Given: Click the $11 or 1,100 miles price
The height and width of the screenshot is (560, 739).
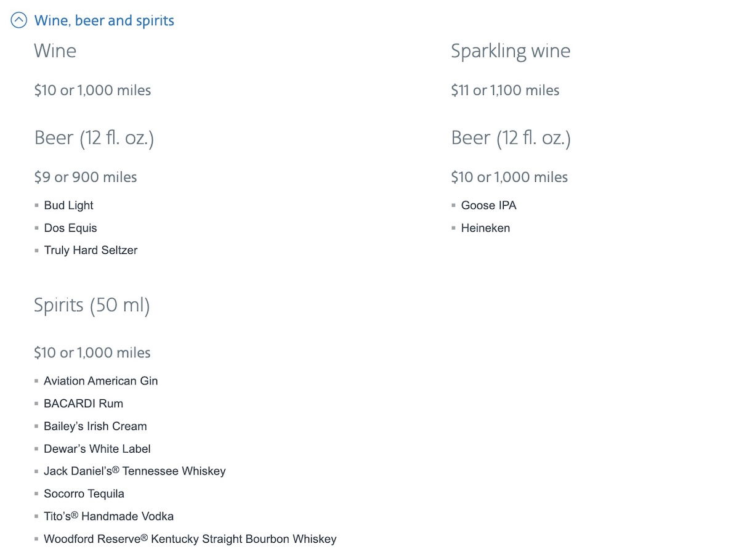Looking at the screenshot, I should (505, 91).
